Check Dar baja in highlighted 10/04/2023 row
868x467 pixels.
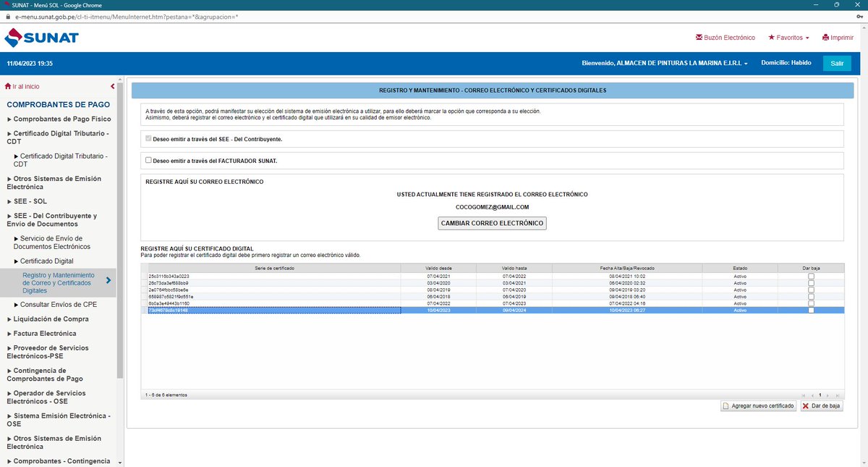pyautogui.click(x=811, y=310)
